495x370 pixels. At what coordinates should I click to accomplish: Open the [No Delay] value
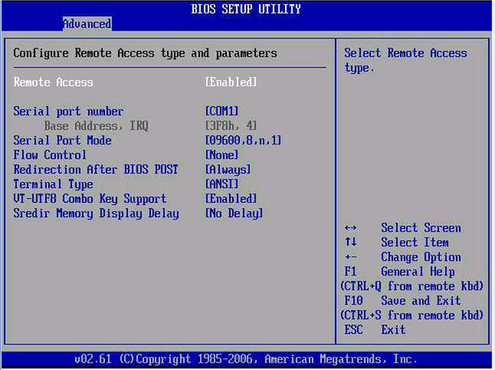click(234, 213)
